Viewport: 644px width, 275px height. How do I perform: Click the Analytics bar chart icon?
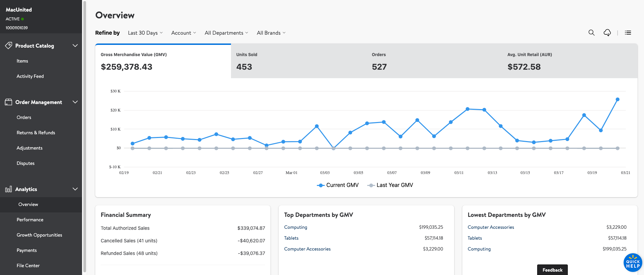[x=9, y=189]
